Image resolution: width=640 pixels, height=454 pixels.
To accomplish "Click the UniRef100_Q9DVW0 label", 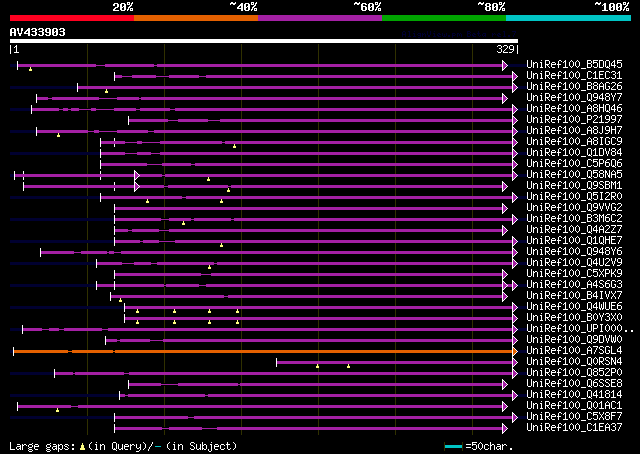I will [574, 340].
